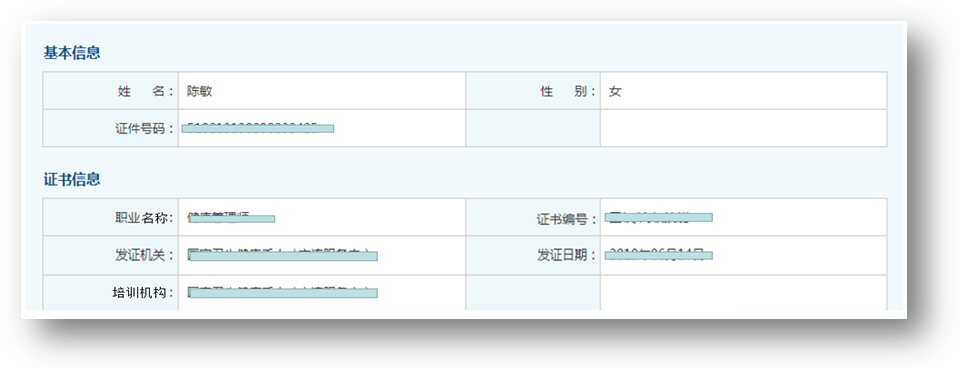Viewport: 961px width, 371px height.
Task: Click the 培训机构 label
Action: (145, 293)
